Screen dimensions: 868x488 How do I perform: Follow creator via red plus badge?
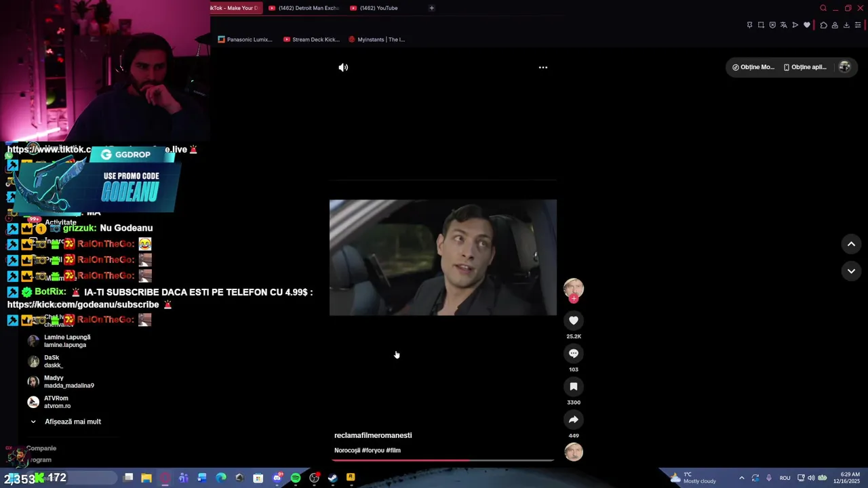574,299
